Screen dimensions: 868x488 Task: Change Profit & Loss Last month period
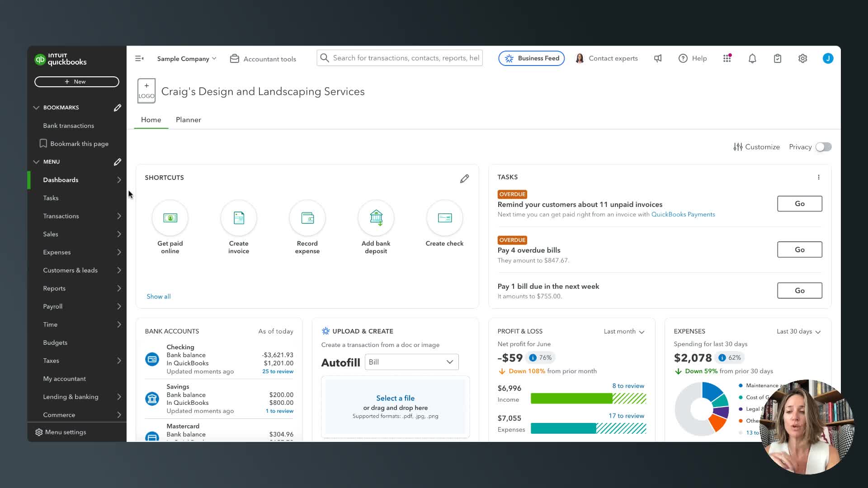[x=624, y=331]
